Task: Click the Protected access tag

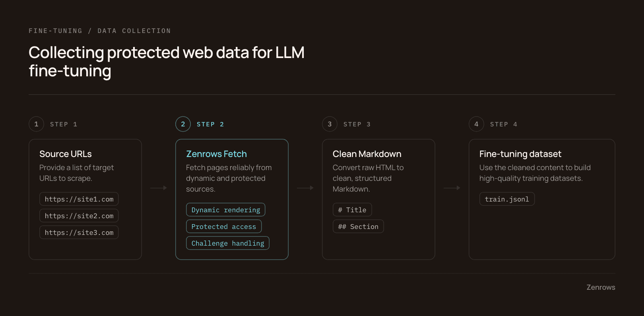Action: 224,227
